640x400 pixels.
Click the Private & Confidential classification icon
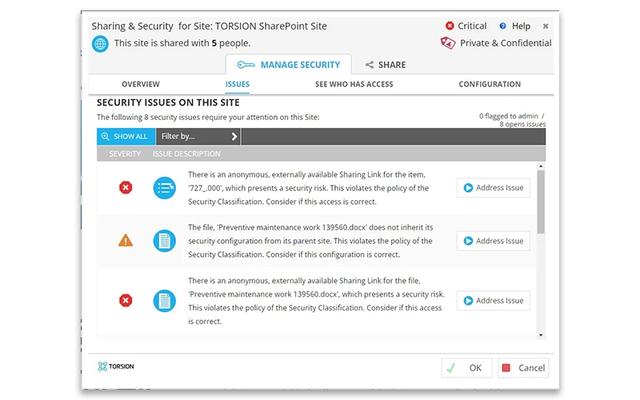[449, 43]
